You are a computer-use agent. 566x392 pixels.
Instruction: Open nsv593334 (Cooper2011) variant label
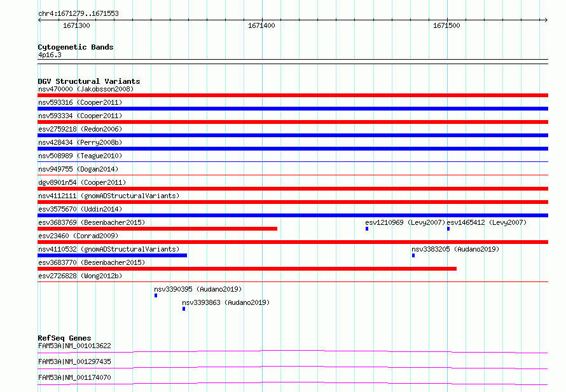point(80,116)
